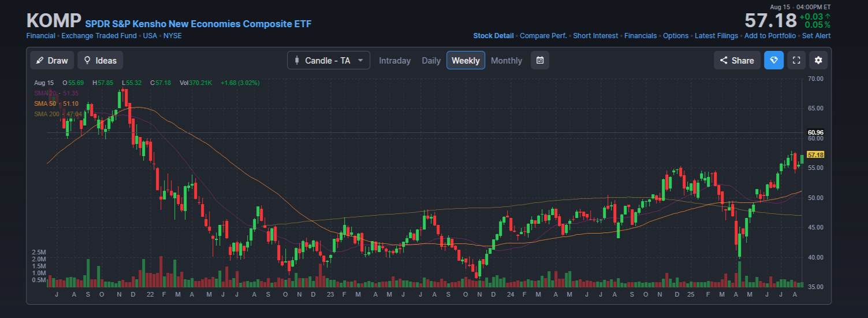Open the Draw tools
Screen dimensions: 868x318
click(52, 61)
